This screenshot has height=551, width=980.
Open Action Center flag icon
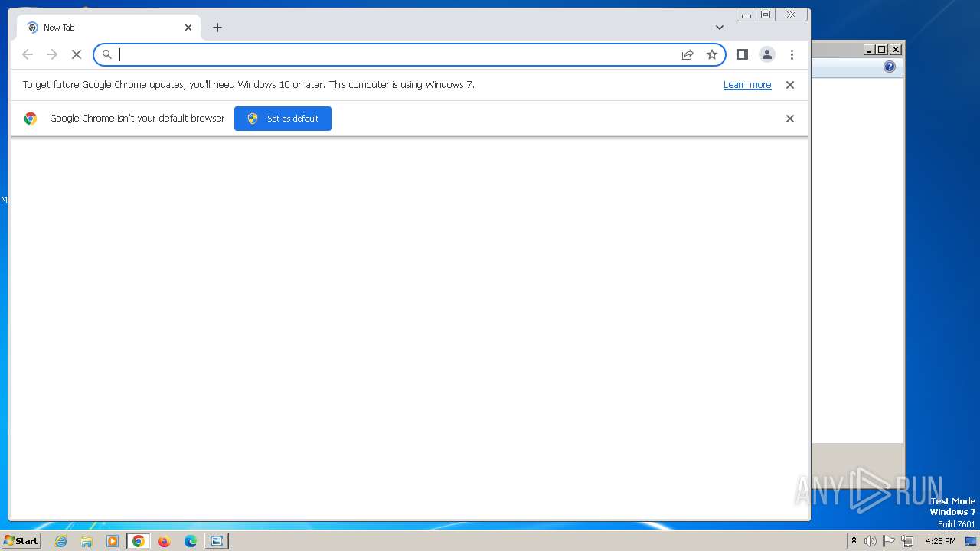pyautogui.click(x=889, y=541)
